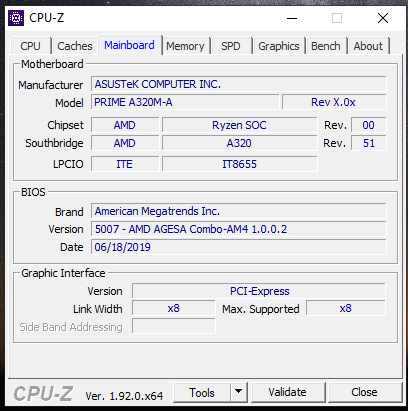Click the CPU-Z app icon in title bar
This screenshot has height=411, width=408.
(16, 18)
